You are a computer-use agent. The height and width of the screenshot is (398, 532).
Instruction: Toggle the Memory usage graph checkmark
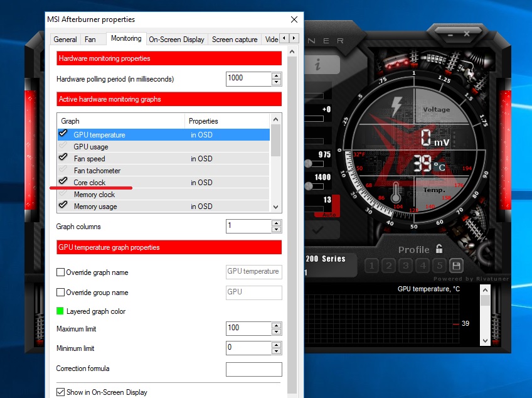coord(63,205)
